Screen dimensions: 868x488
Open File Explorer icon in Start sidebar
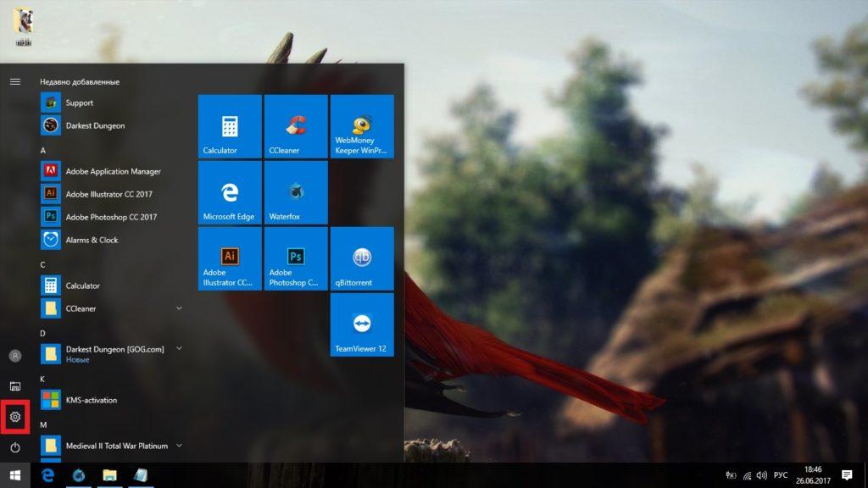pyautogui.click(x=15, y=386)
